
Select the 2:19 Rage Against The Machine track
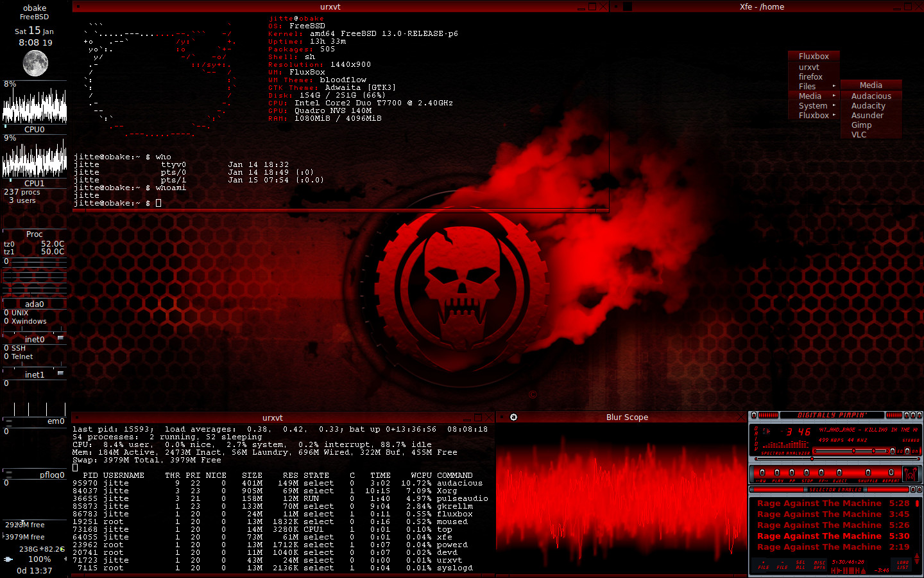tap(833, 547)
